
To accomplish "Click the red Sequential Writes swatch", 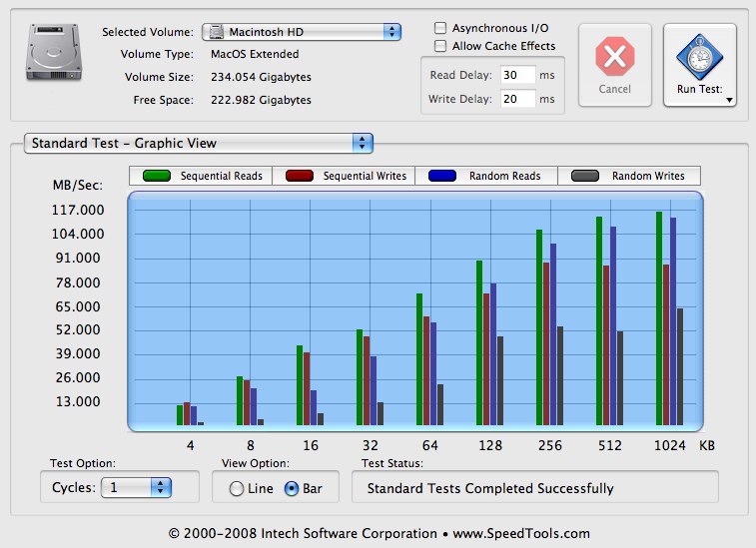I will [x=300, y=176].
